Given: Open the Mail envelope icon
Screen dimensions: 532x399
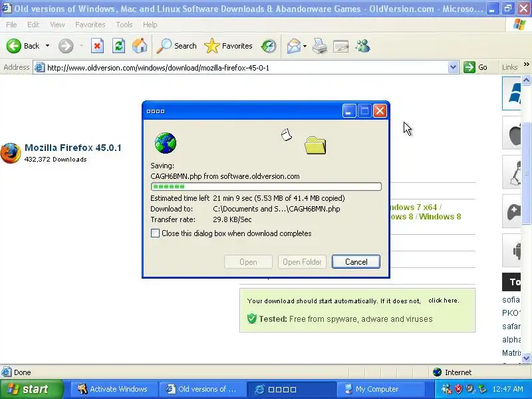Looking at the screenshot, I should [294, 46].
